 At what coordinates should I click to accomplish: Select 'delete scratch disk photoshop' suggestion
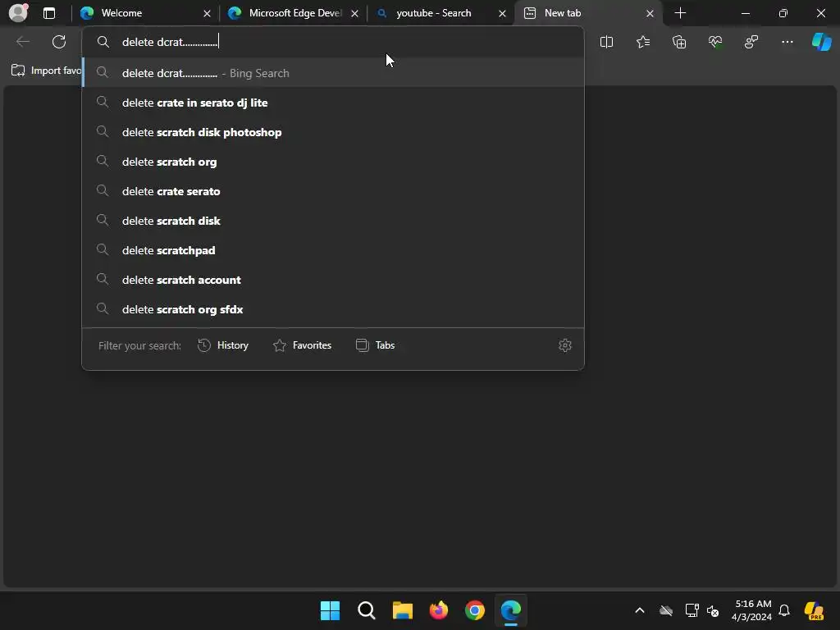click(x=333, y=132)
